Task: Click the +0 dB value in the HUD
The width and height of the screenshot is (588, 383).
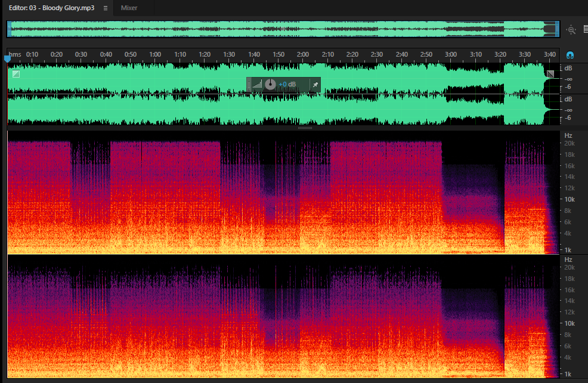Action: tap(287, 85)
